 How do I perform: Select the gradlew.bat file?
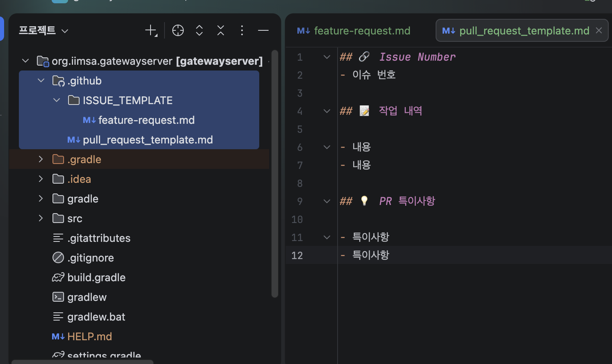pyautogui.click(x=96, y=317)
